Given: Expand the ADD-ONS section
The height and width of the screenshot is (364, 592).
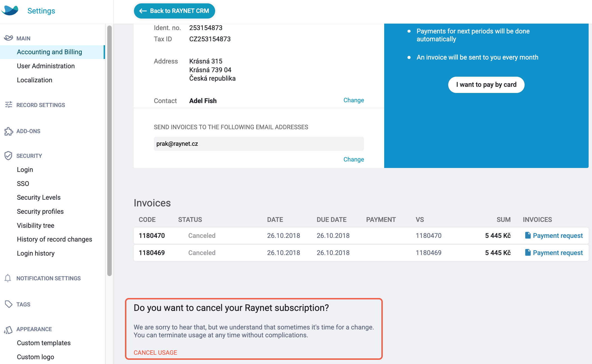Looking at the screenshot, I should tap(28, 131).
